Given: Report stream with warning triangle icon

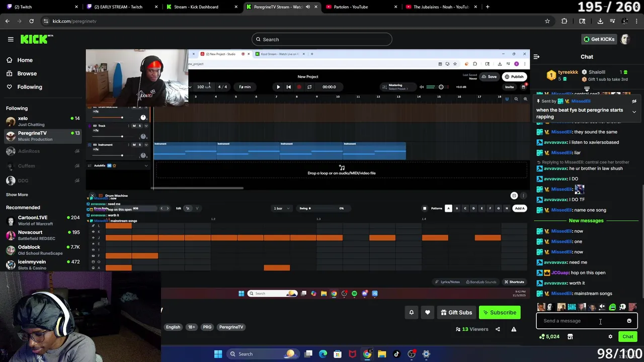Looking at the screenshot, I should 514,329.
